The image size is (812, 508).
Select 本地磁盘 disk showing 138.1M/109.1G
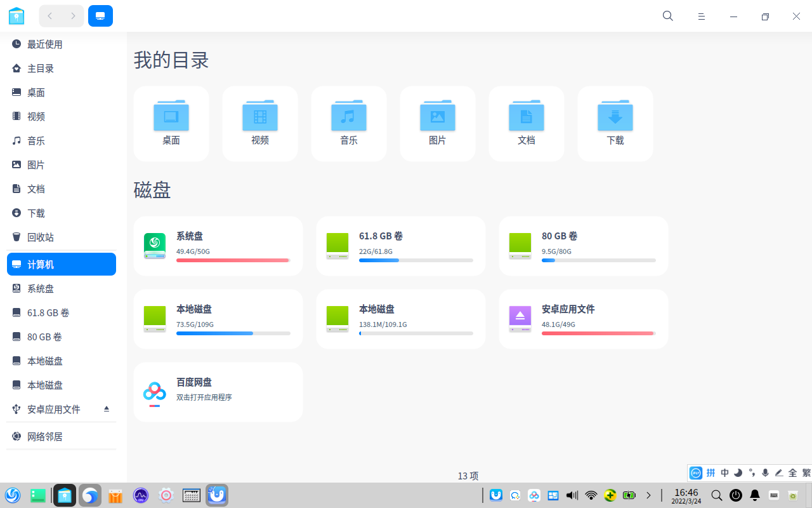(401, 319)
